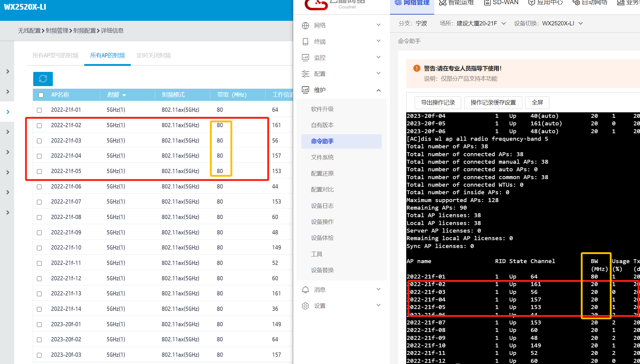Click the globe icon beside 网络
The width and height of the screenshot is (640, 364).
point(305,25)
